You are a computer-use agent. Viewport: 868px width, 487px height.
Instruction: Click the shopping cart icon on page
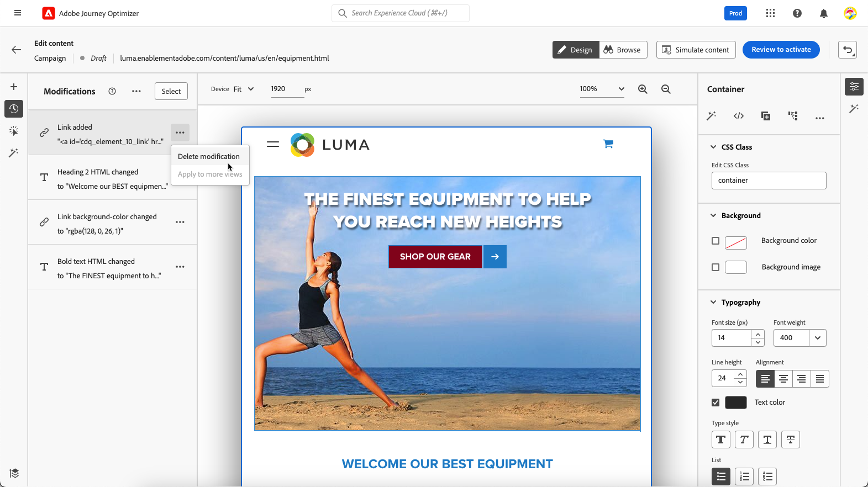pos(608,144)
